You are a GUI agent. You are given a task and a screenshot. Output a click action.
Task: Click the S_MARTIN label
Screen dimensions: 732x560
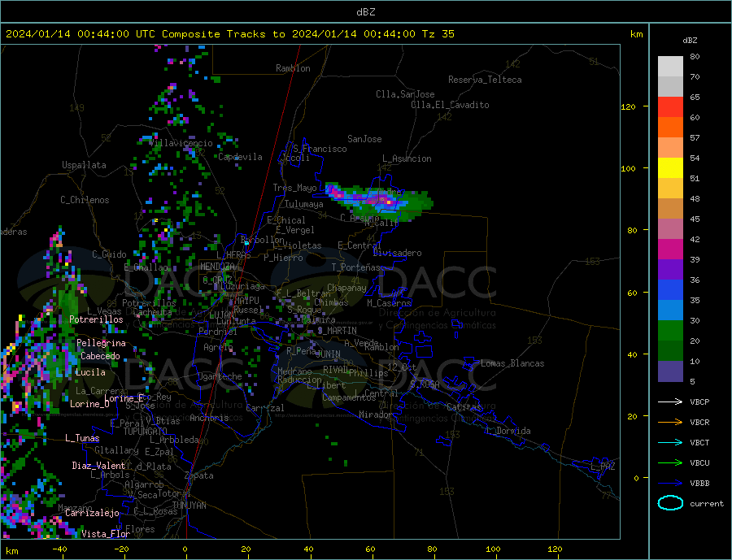click(337, 331)
